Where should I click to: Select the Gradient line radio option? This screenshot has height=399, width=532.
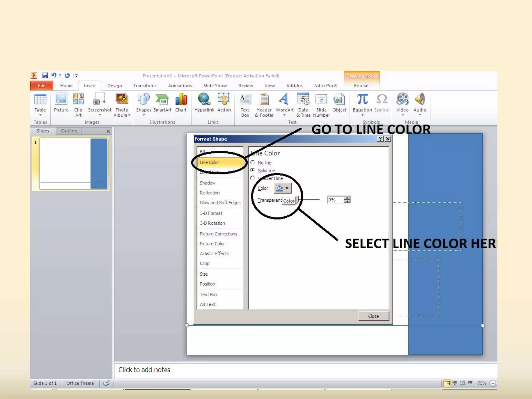point(252,178)
